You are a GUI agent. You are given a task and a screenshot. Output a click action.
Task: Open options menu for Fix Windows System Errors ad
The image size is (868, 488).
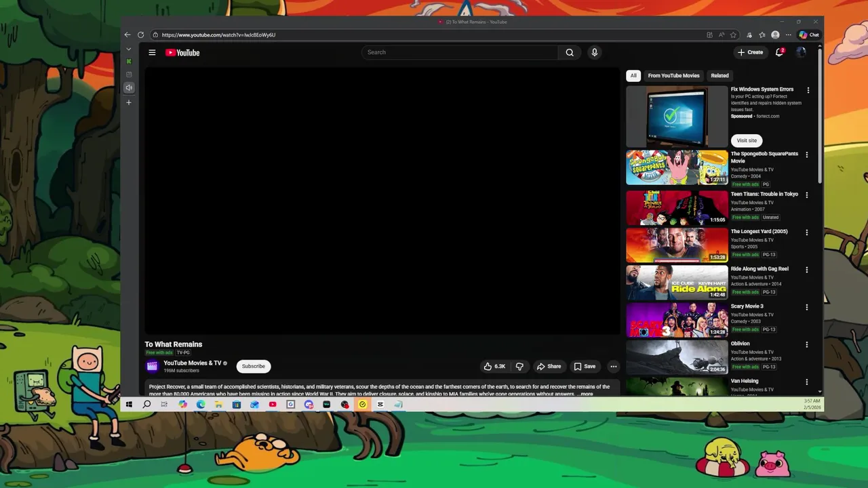(x=808, y=90)
